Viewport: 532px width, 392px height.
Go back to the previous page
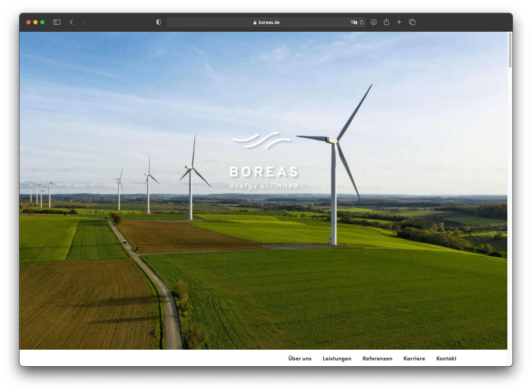(71, 22)
